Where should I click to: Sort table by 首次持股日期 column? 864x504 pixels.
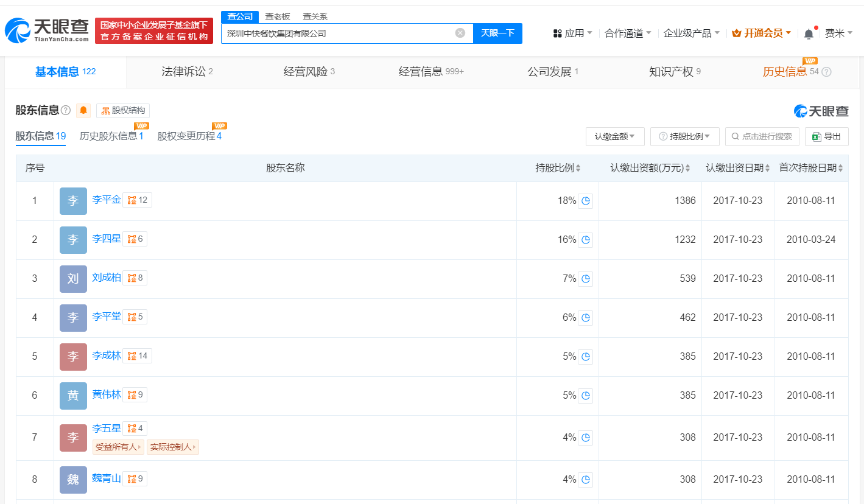pos(812,168)
